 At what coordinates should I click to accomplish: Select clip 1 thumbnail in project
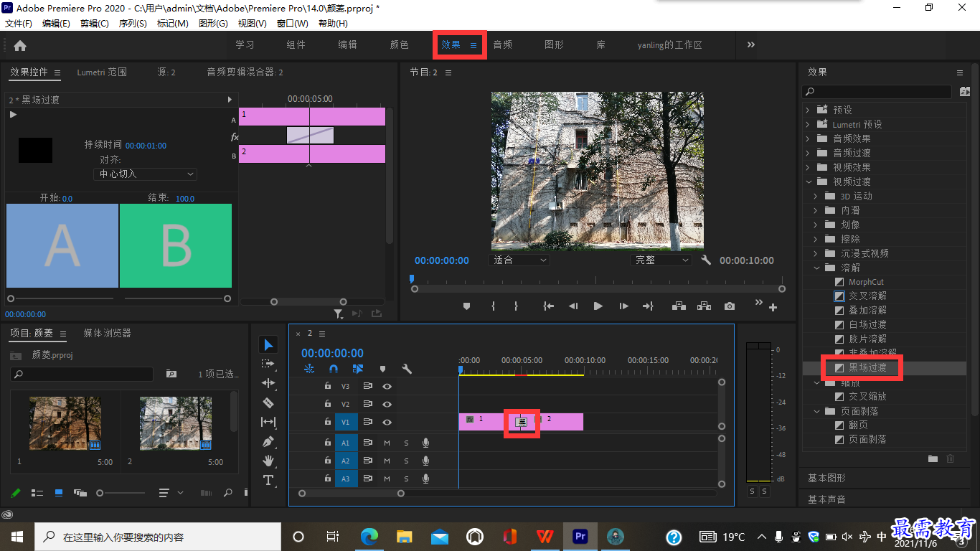click(65, 423)
